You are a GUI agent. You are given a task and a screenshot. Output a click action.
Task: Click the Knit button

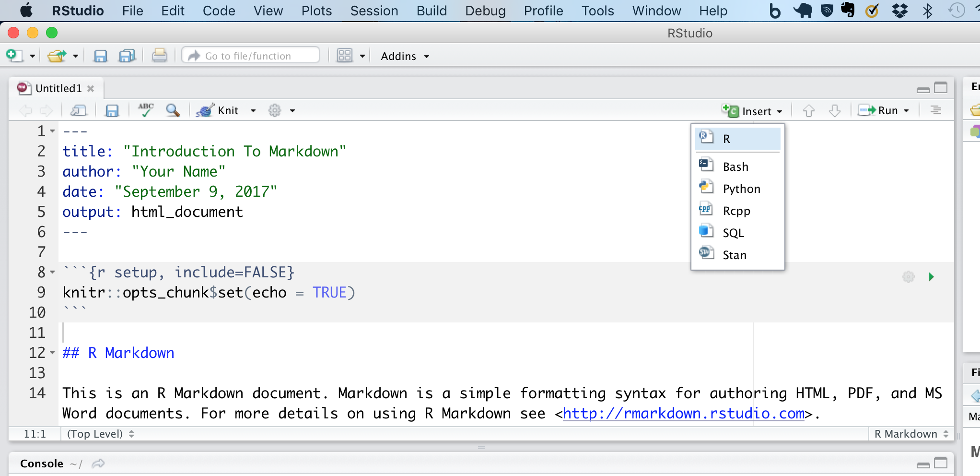point(218,110)
